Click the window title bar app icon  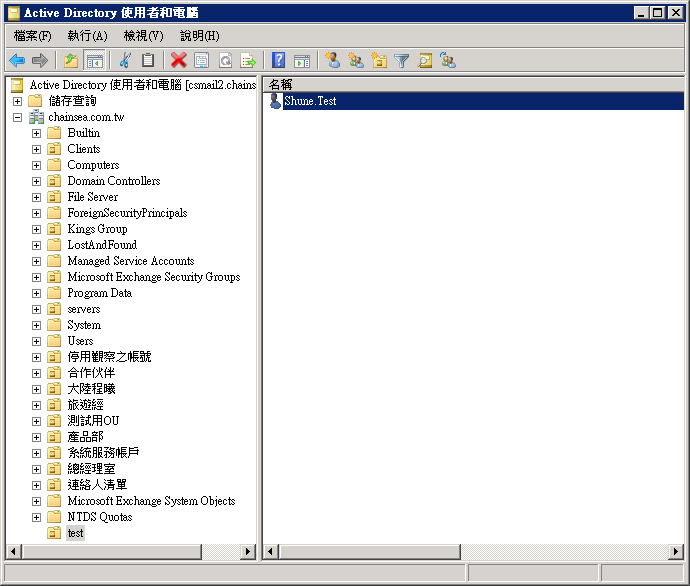tap(14, 13)
